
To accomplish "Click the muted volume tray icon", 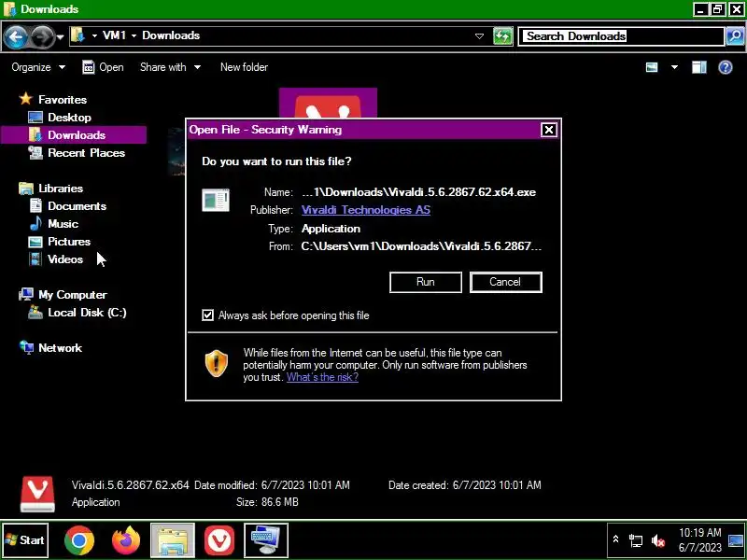I will (x=658, y=540).
